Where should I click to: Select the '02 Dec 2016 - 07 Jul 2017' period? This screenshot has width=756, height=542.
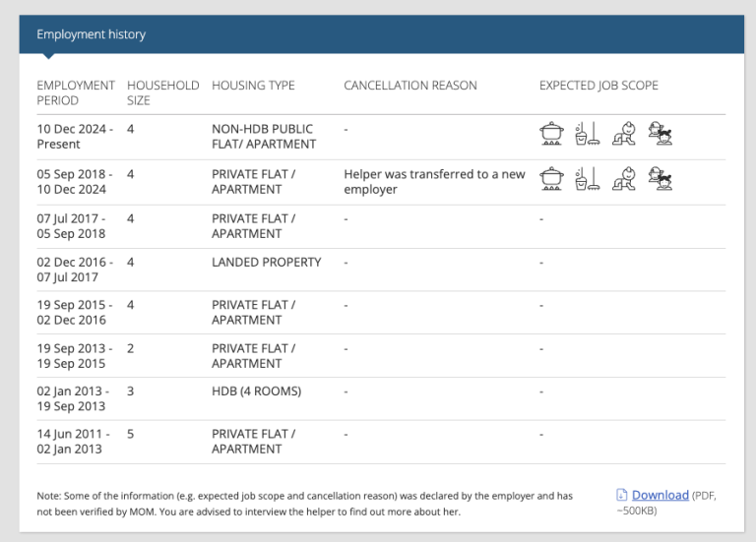tap(75, 270)
